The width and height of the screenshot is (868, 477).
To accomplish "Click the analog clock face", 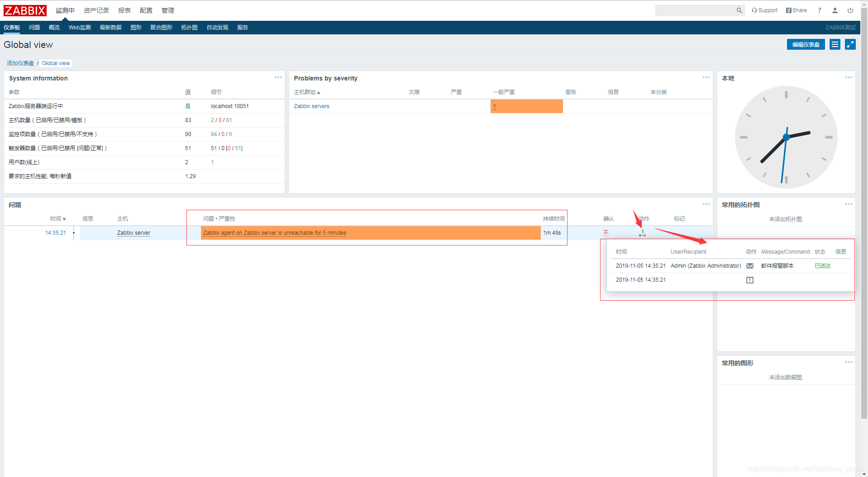I will coord(786,137).
